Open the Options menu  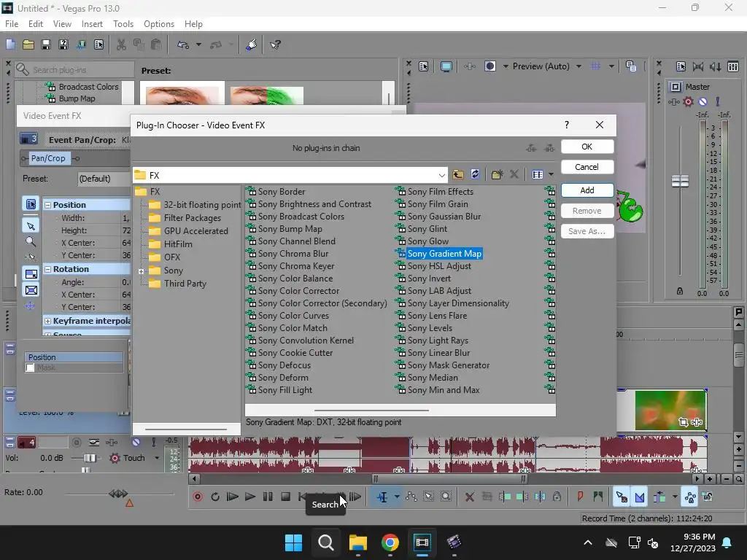(x=158, y=24)
